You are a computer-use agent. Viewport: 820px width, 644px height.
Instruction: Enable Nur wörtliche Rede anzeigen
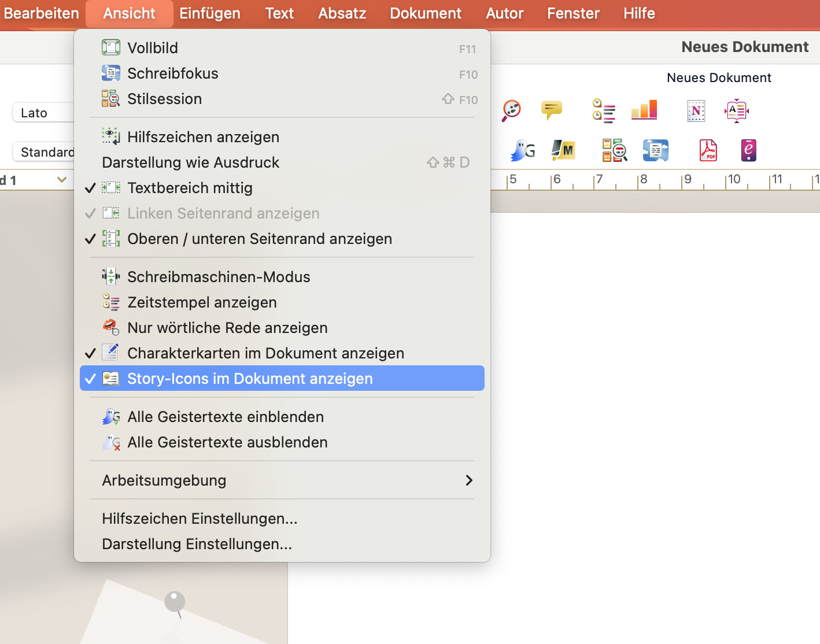coord(282,328)
